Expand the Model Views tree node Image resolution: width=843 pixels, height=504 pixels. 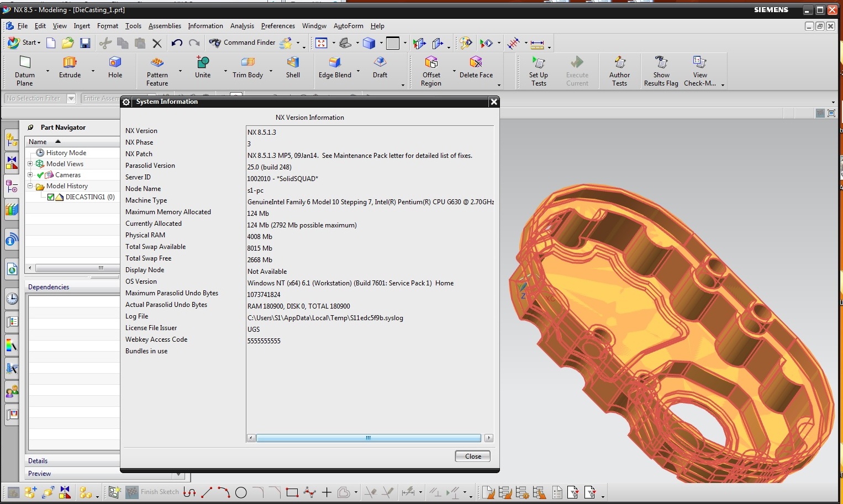coord(30,164)
